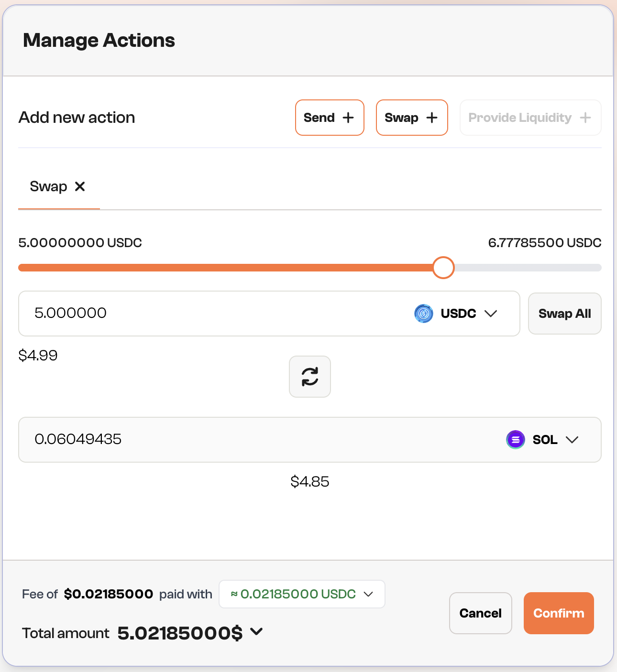Viewport: 617px width, 672px height.
Task: Click the swap direction arrows icon
Action: click(x=309, y=377)
